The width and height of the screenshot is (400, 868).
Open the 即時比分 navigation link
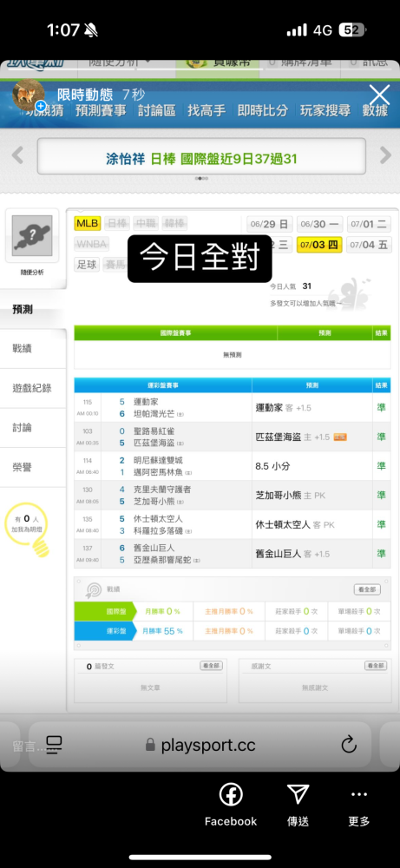click(263, 110)
